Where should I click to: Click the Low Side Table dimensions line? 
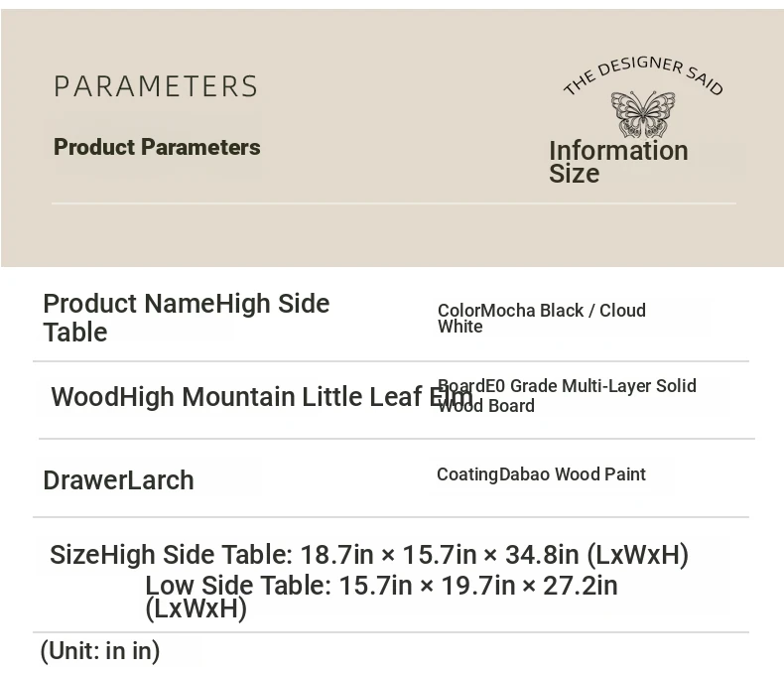coord(381,586)
